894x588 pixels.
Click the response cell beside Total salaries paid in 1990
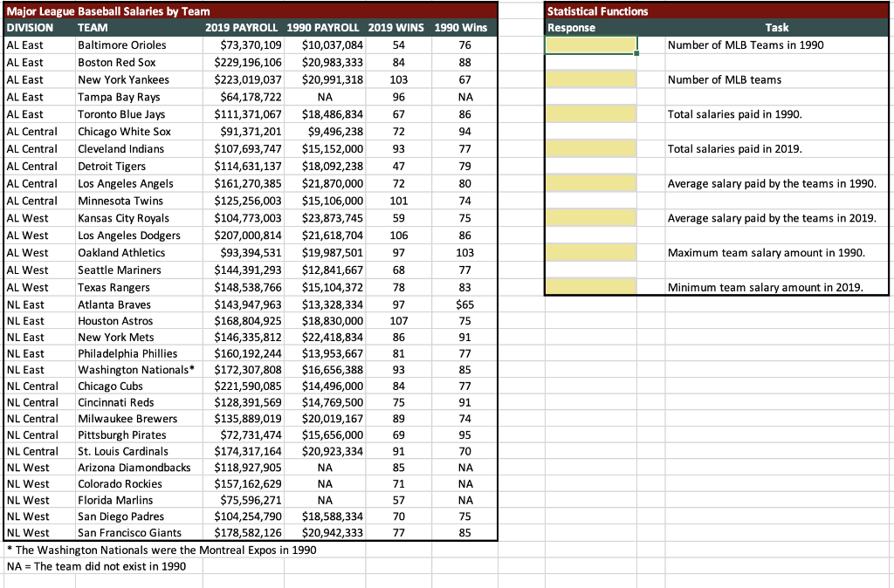(589, 114)
